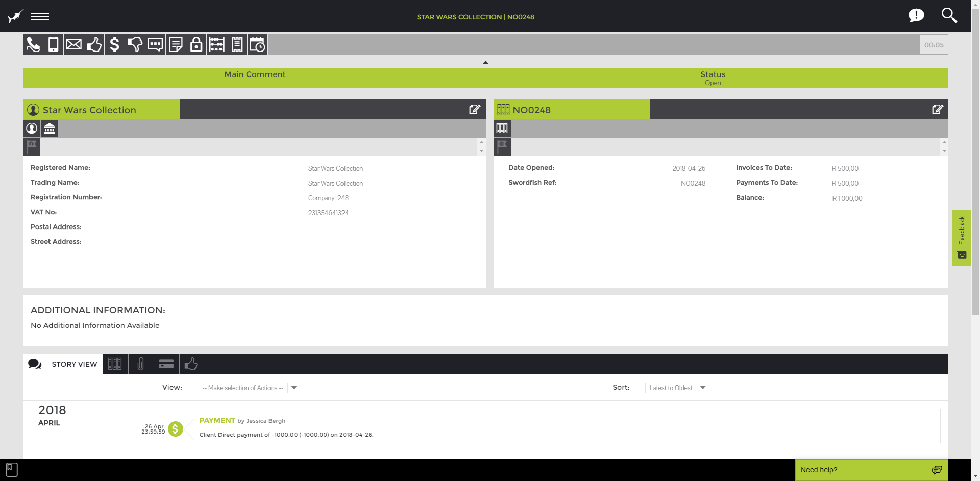
Task: Collapse the header with the up arrow
Action: [485, 62]
